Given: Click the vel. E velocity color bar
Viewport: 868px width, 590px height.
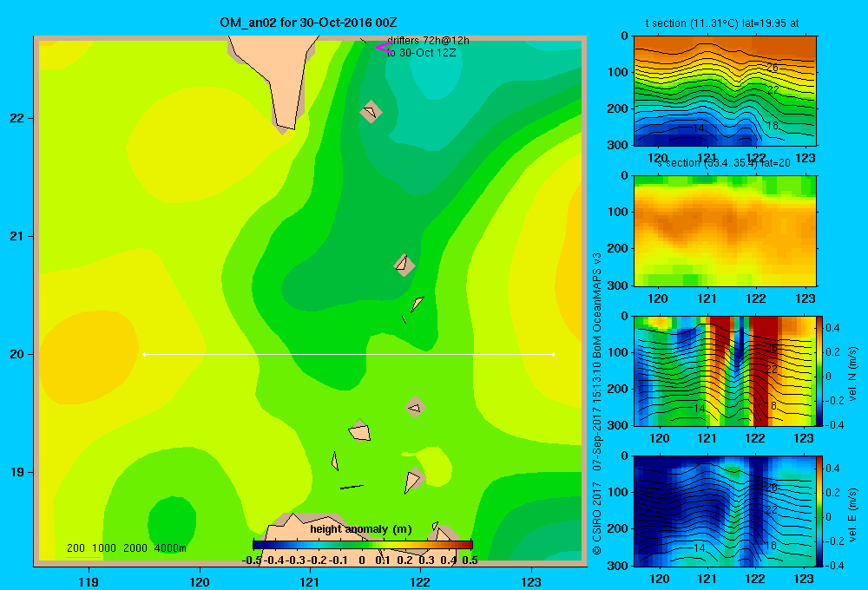Looking at the screenshot, I should (819, 511).
